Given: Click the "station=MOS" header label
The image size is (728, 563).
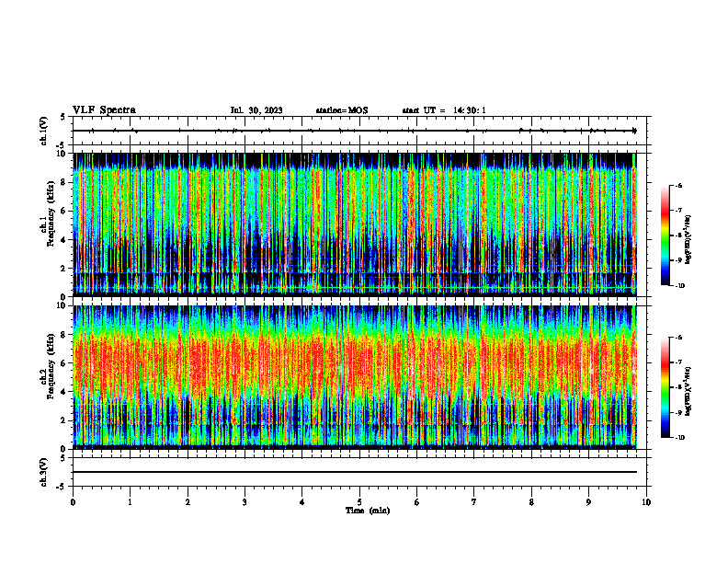Looking at the screenshot, I should 342,110.
